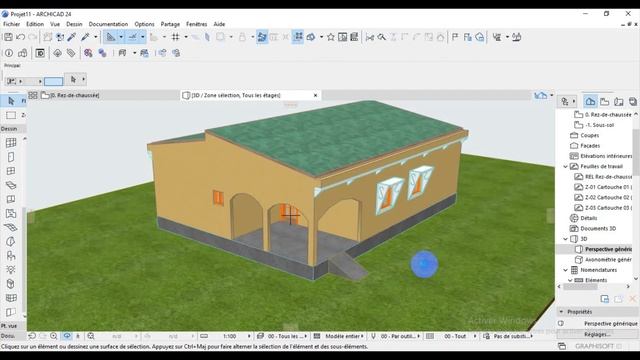Click the Layout Book icon in Navigator
This screenshot has height=360, width=640.
(619, 101)
